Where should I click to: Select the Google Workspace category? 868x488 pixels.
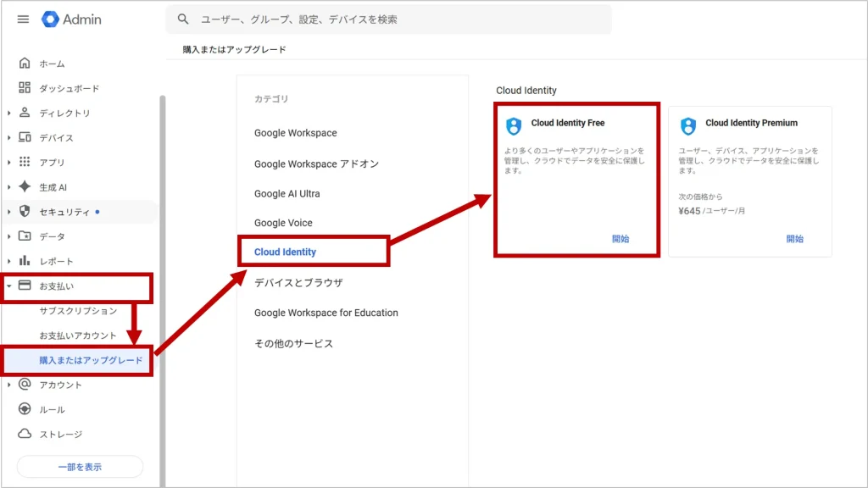[295, 133]
